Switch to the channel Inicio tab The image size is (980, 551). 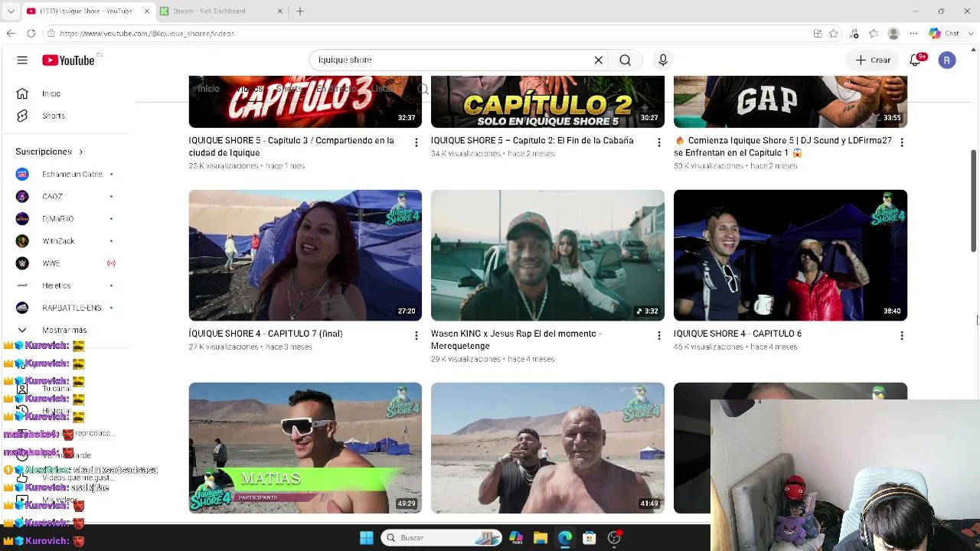tap(208, 89)
